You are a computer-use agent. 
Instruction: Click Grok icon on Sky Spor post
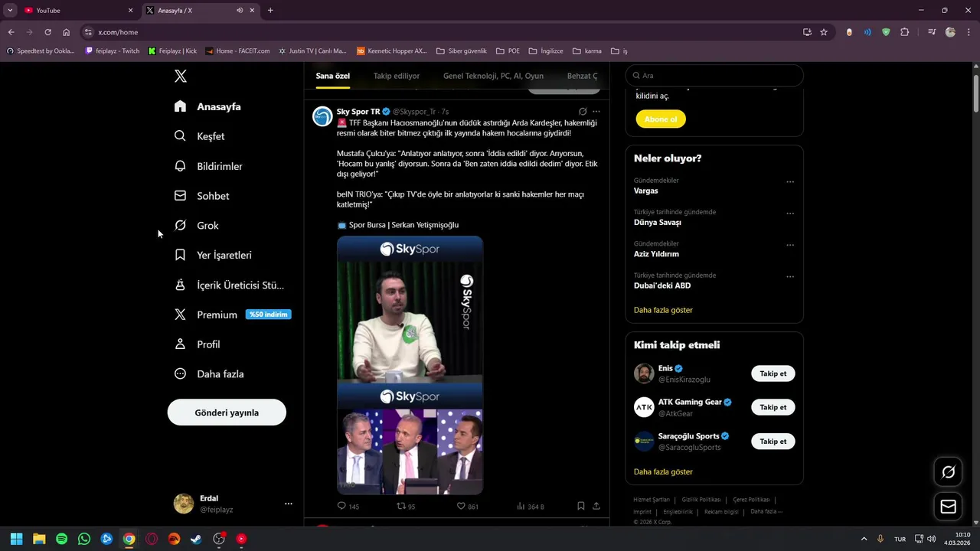[583, 112]
